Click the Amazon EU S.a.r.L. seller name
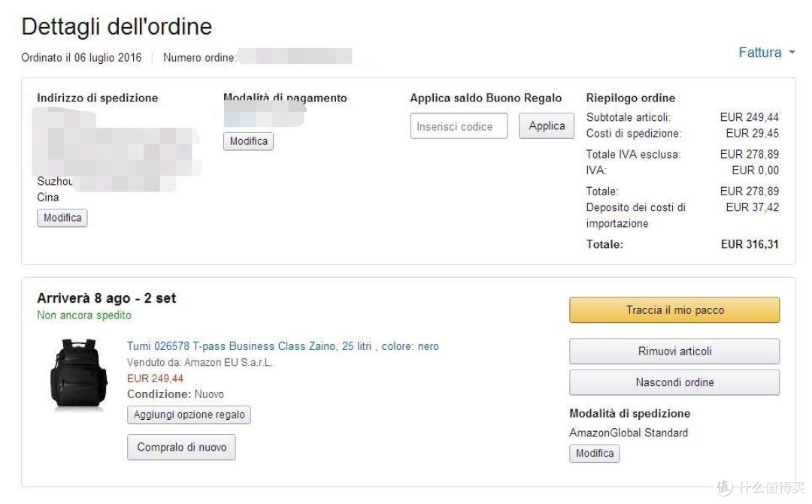 click(229, 362)
